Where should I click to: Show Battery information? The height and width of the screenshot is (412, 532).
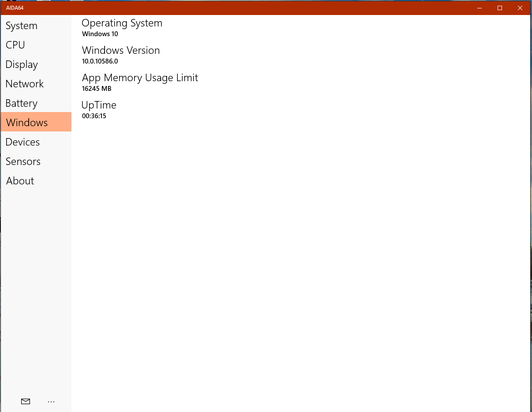coord(36,103)
